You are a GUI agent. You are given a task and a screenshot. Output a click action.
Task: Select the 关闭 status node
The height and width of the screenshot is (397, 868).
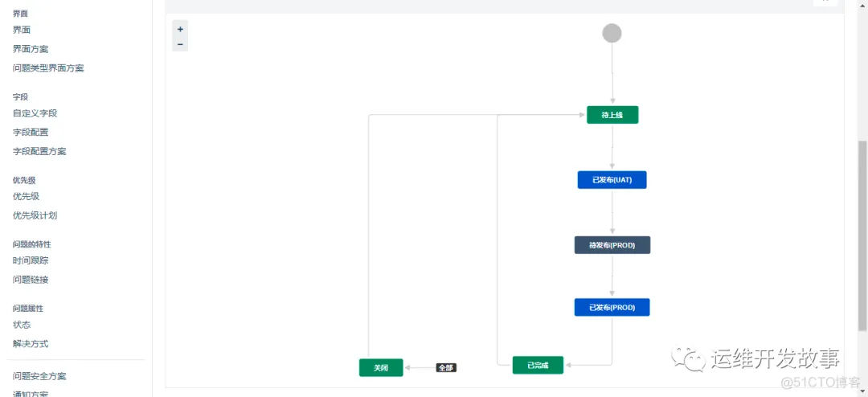click(381, 367)
